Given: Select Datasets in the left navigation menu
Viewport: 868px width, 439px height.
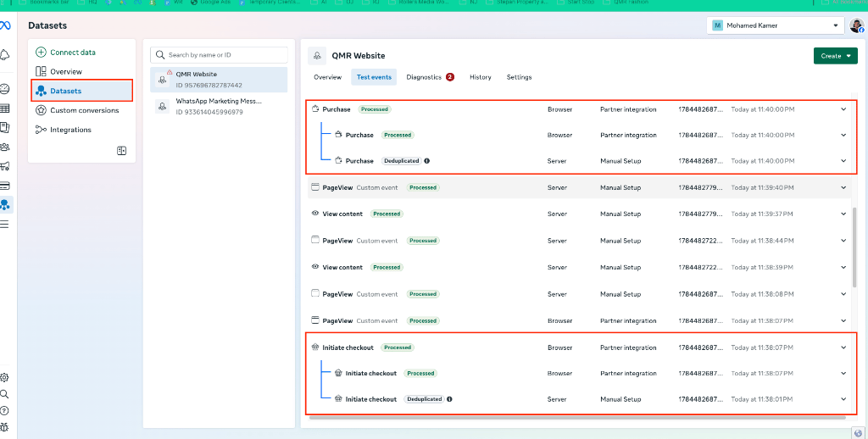Looking at the screenshot, I should click(81, 91).
